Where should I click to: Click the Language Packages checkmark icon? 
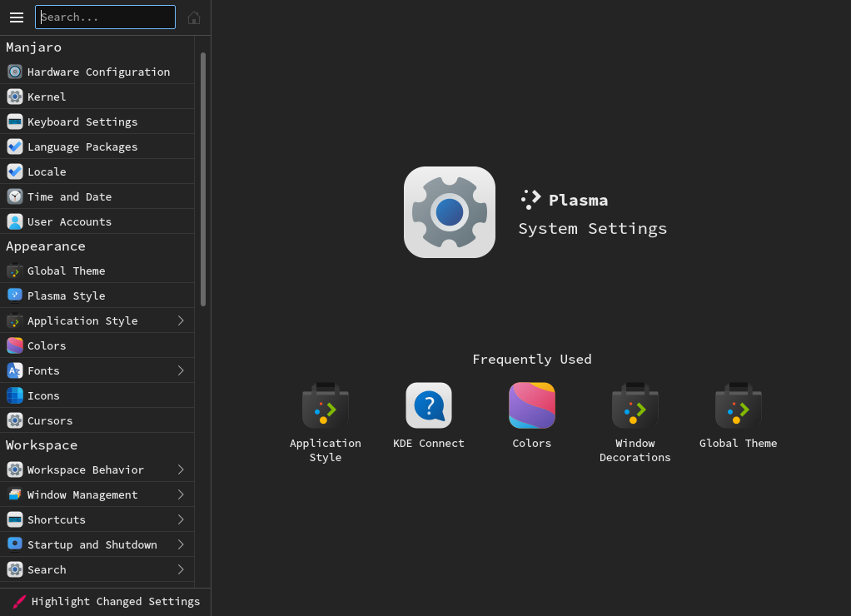[x=15, y=147]
